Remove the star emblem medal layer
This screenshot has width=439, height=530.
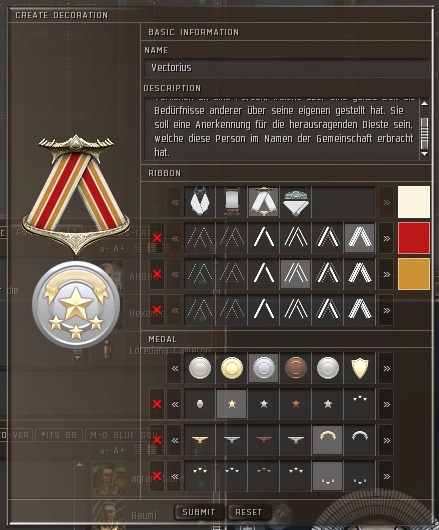156,404
